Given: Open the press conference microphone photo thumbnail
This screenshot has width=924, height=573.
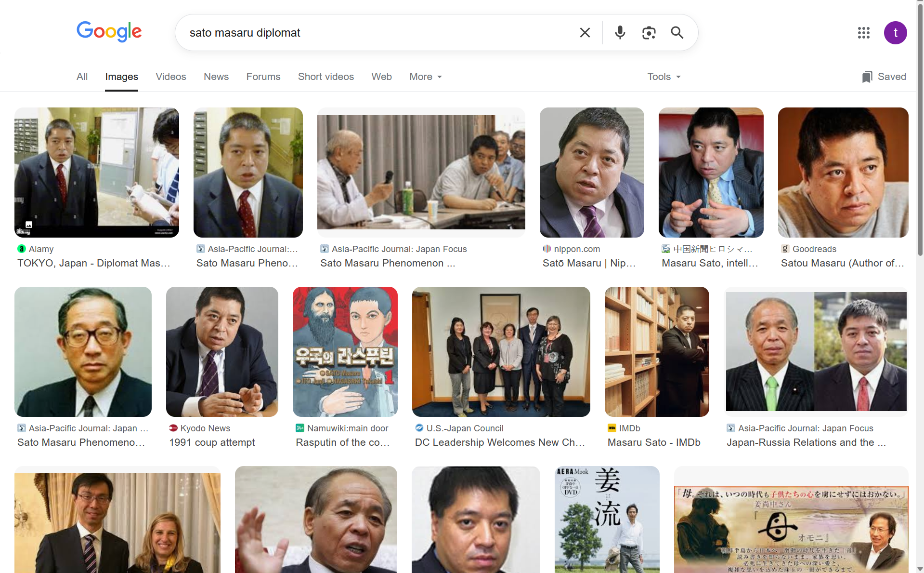Looking at the screenshot, I should click(x=421, y=173).
